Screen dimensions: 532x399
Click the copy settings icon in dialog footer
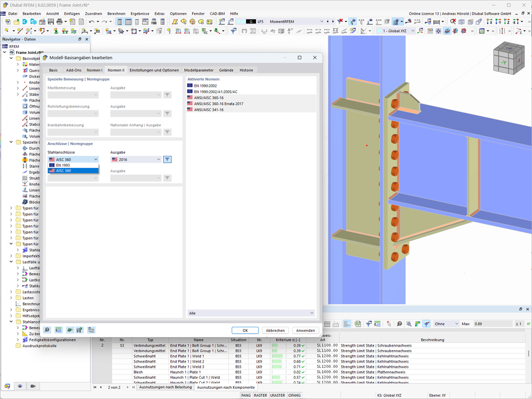click(x=91, y=330)
